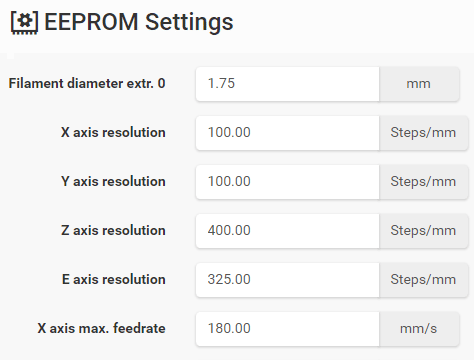Click the X axis resolution label

pyautogui.click(x=113, y=132)
